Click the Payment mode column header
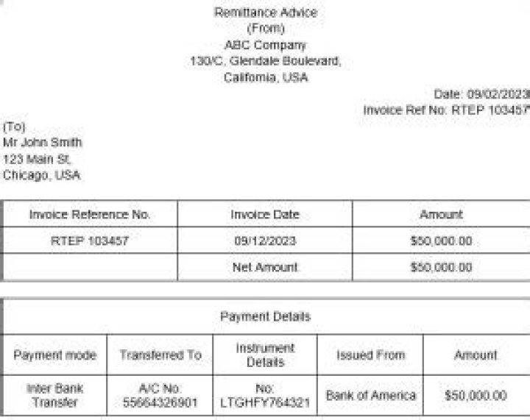The width and height of the screenshot is (530, 420). click(55, 355)
